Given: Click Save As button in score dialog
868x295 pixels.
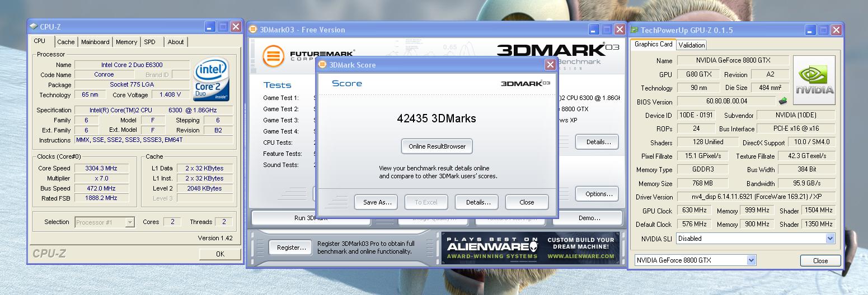Looking at the screenshot, I should click(377, 202).
